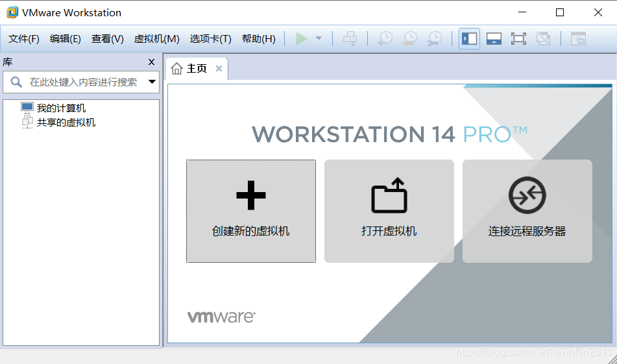Maximize the VMware Workstation window

(x=560, y=12)
